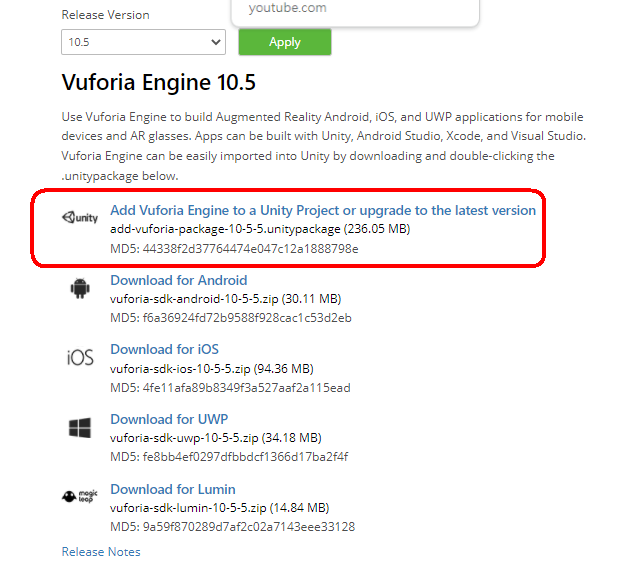The height and width of the screenshot is (566, 631).
Task: Open the Release Notes link
Action: (101, 552)
